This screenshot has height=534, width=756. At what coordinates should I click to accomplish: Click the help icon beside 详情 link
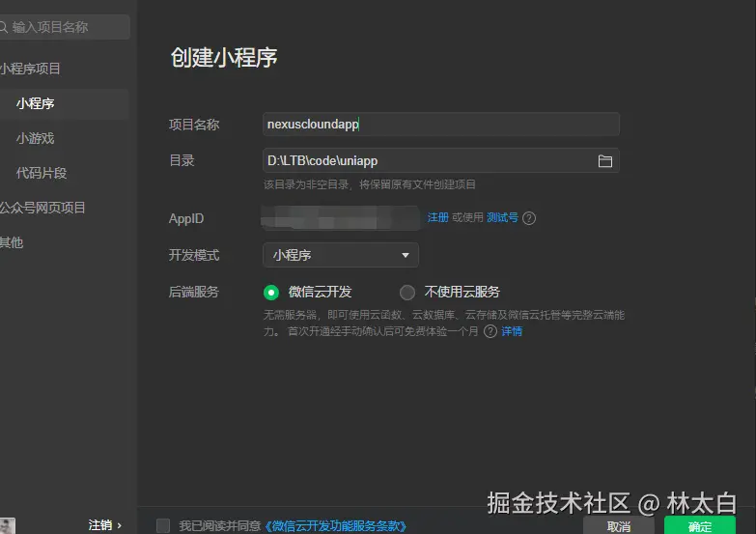490,331
